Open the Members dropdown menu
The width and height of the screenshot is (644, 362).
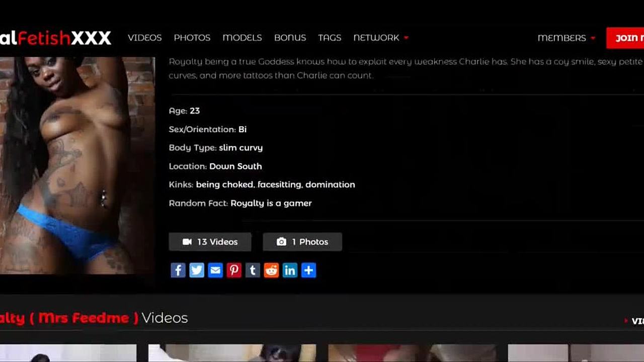566,38
